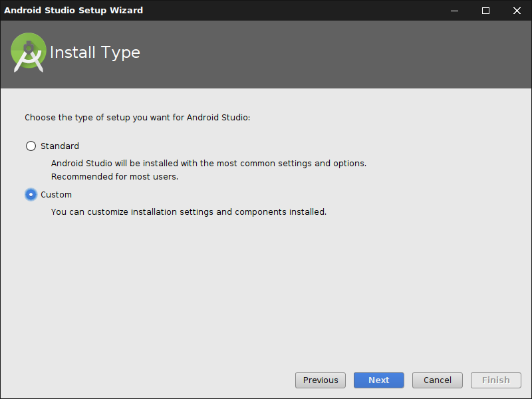Click the "Recommended for most users." text
Viewport: 532px width, 399px height.
pos(115,177)
